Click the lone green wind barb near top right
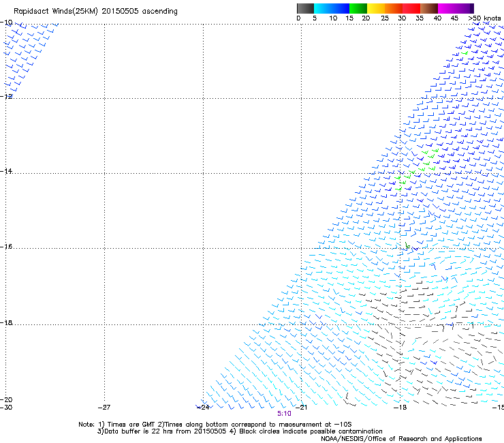This screenshot has height=443, width=504. click(x=464, y=53)
